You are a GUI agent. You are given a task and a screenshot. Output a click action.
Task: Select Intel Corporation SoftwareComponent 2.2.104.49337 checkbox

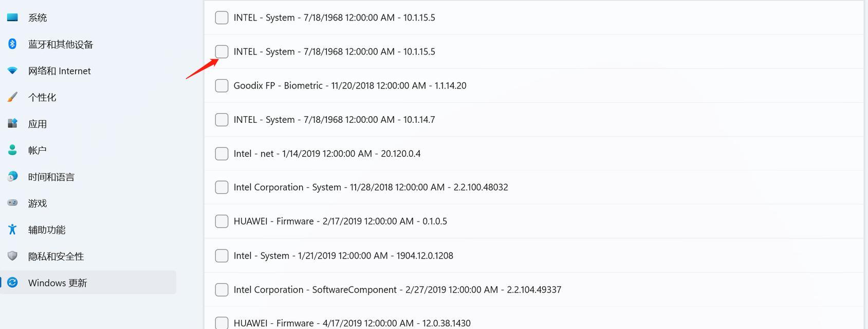click(x=221, y=289)
